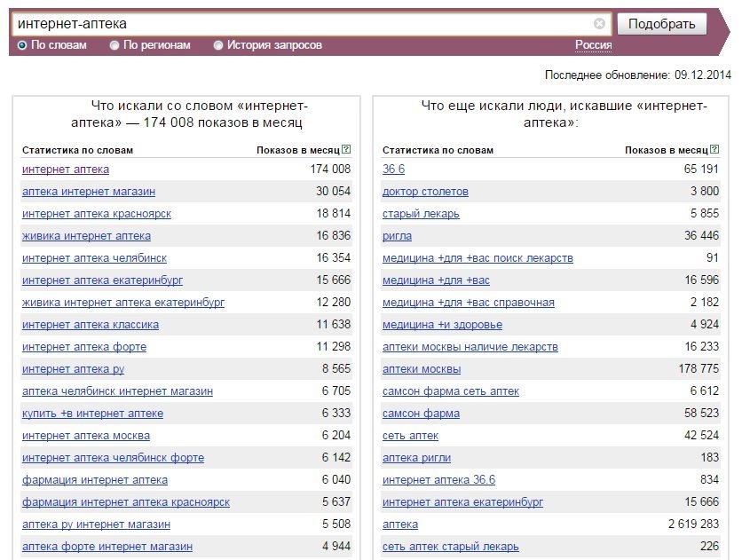
Task: Open the "фармация интернет аптека" link with 6 040
Action: coord(95,480)
